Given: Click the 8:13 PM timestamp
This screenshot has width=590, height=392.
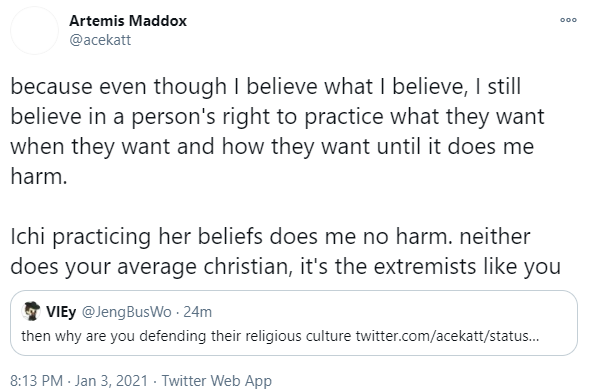Looking at the screenshot, I should point(36,381).
